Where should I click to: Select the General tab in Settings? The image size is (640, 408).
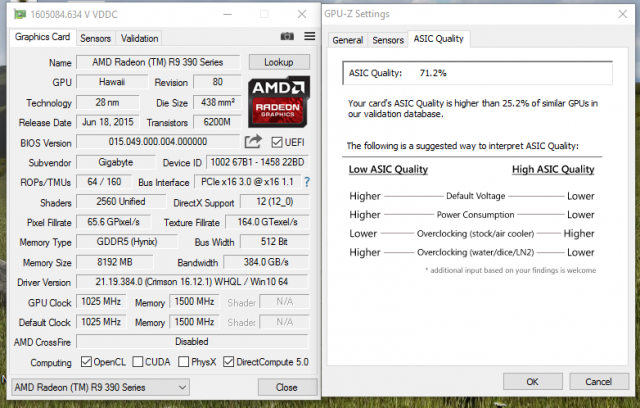[347, 40]
